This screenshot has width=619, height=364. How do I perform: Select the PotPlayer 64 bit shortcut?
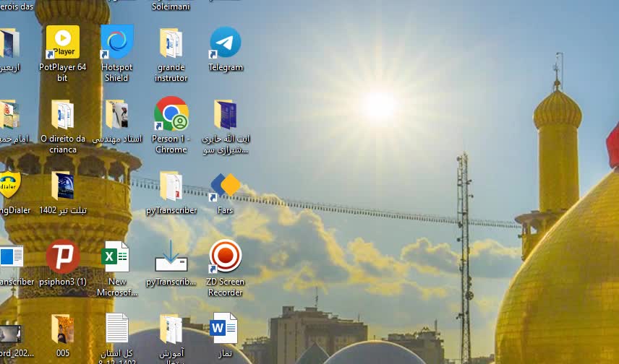coord(63,43)
